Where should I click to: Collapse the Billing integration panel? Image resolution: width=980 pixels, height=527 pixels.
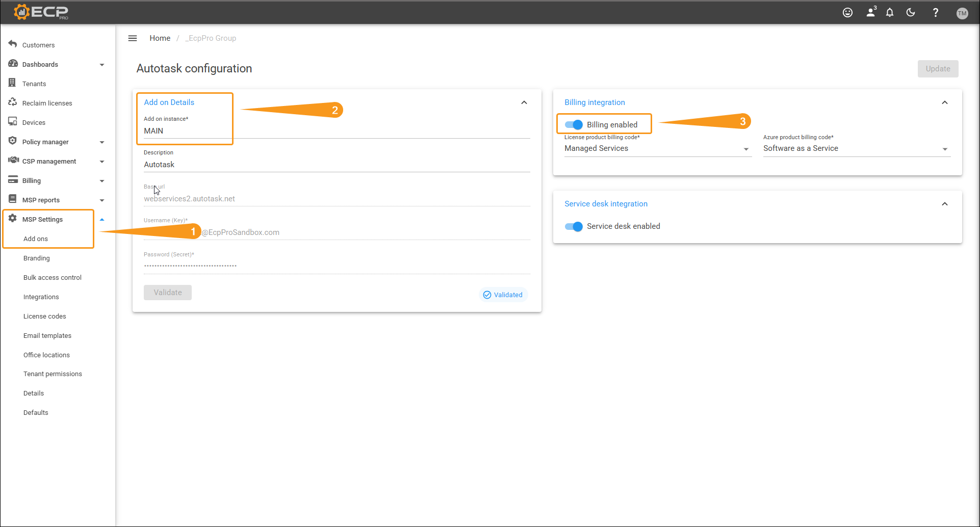(944, 102)
